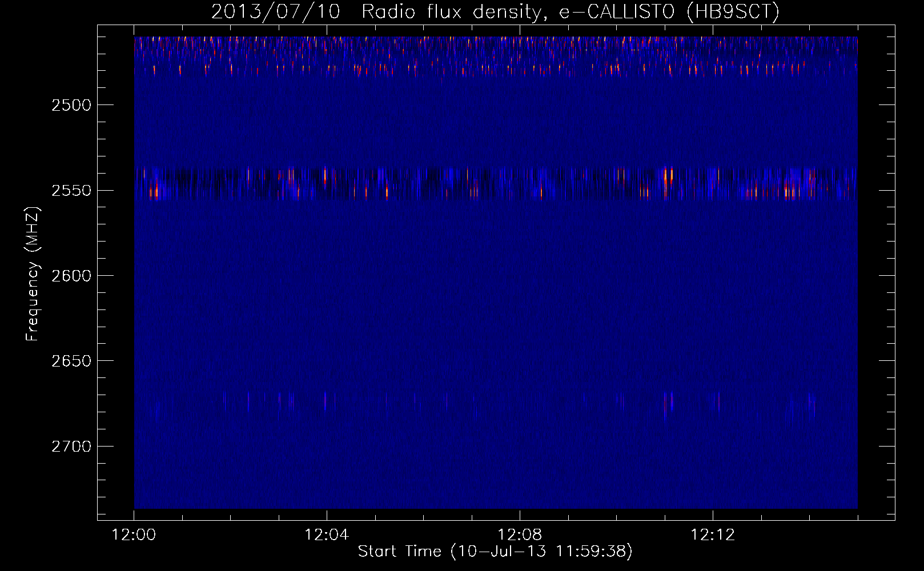924x571 pixels.
Task: Click the 2650 frequency tick label
Action: tap(71, 361)
